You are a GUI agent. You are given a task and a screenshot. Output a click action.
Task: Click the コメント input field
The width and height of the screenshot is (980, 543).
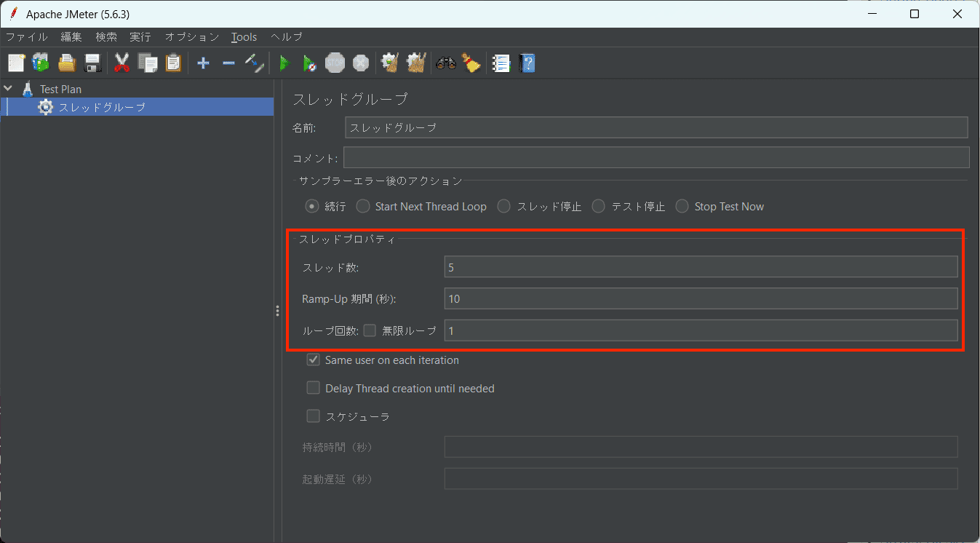click(656, 157)
